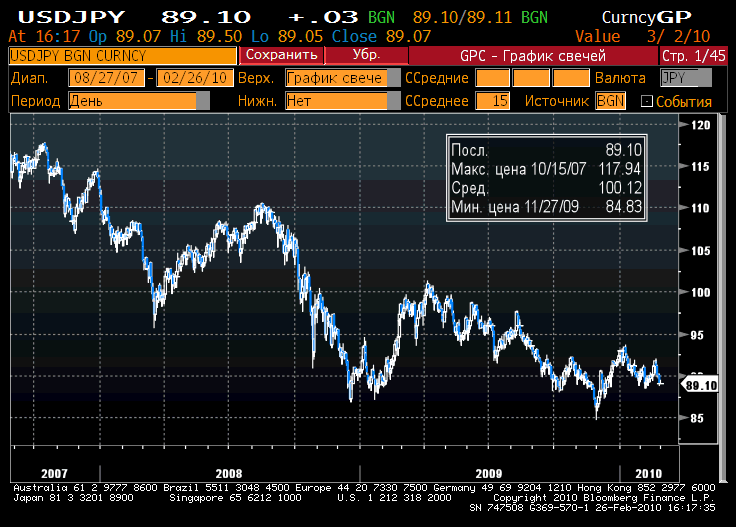Click the Стр. 1/45 page indicator
Image resolution: width=736 pixels, height=527 pixels.
click(693, 55)
